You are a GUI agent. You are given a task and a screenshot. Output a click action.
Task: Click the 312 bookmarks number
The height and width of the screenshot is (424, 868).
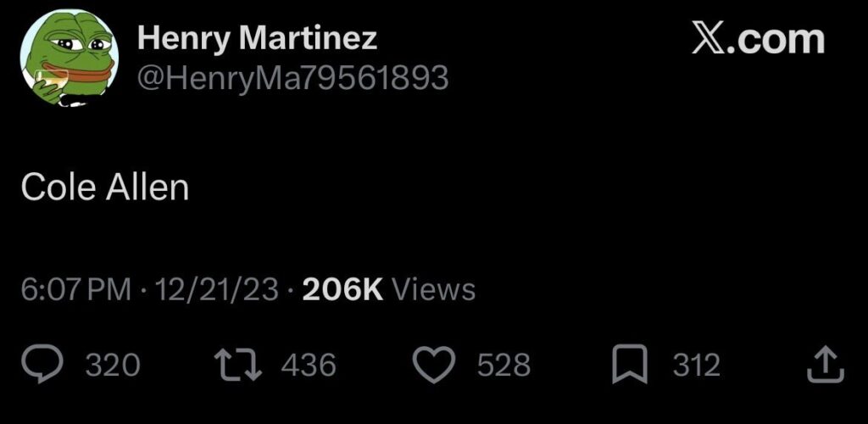(696, 365)
